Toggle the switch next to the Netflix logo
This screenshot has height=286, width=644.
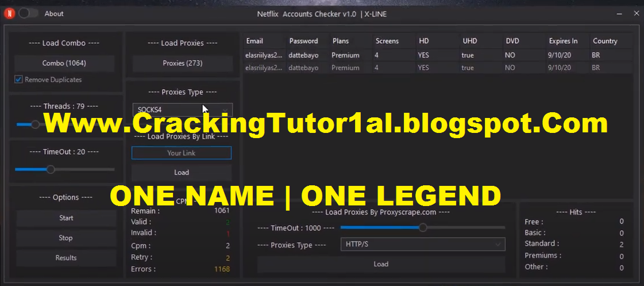click(x=28, y=14)
